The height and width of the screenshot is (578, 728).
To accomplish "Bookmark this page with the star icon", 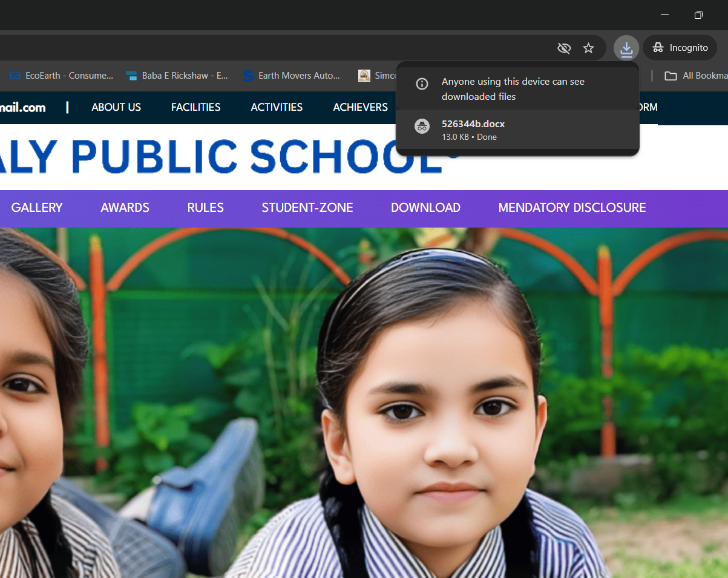I will pyautogui.click(x=588, y=48).
